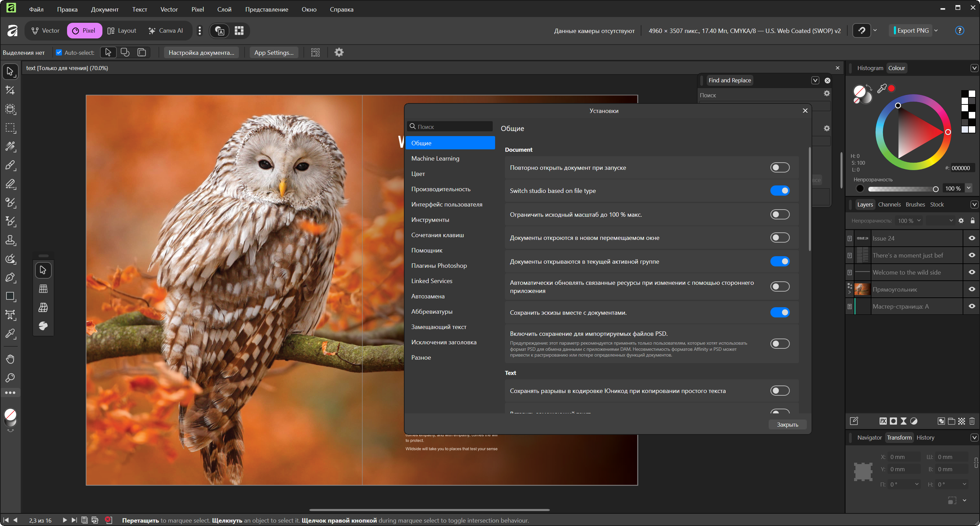
Task: Open the Export PNG dropdown arrow
Action: [936, 30]
